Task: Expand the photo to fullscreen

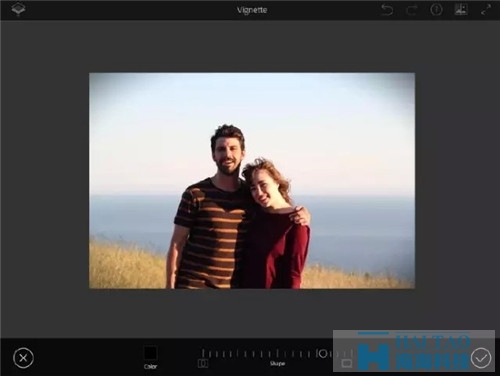Action: pos(486,10)
